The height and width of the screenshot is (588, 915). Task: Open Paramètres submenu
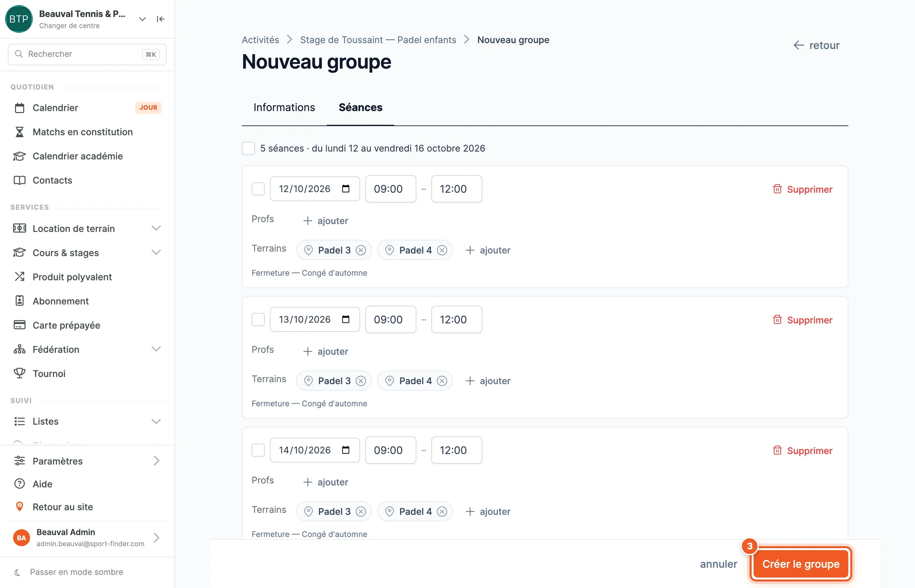[x=87, y=461]
